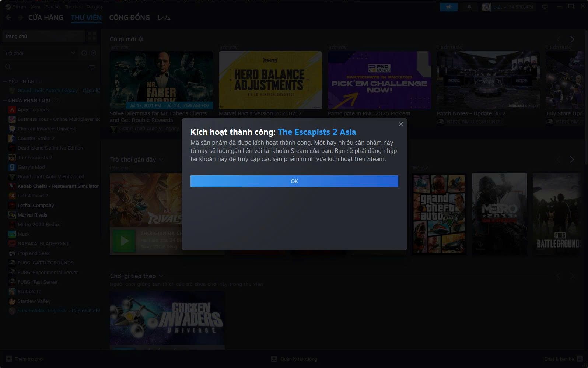Image resolution: width=588 pixels, height=368 pixels.
Task: Open the PNC 2025 Pick'em Challenge card
Action: [379, 80]
